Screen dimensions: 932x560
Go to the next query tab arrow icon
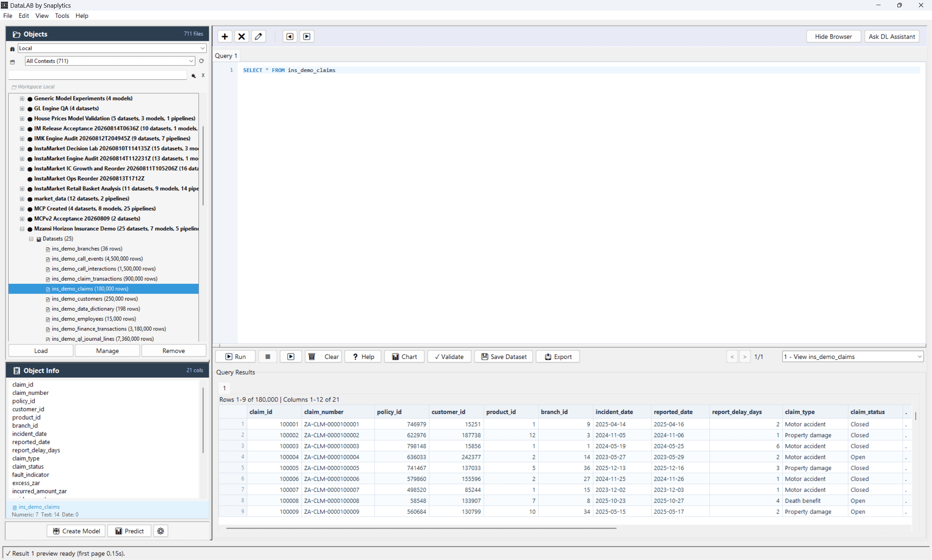(307, 36)
